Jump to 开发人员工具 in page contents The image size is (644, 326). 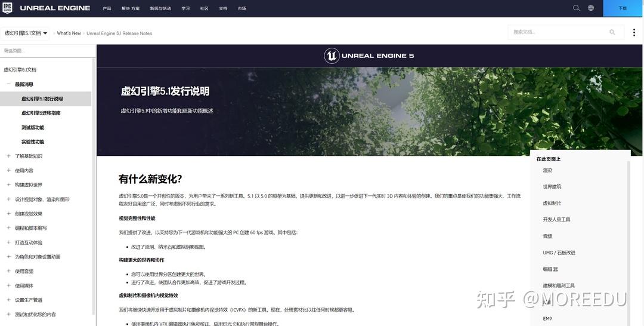tap(556, 220)
